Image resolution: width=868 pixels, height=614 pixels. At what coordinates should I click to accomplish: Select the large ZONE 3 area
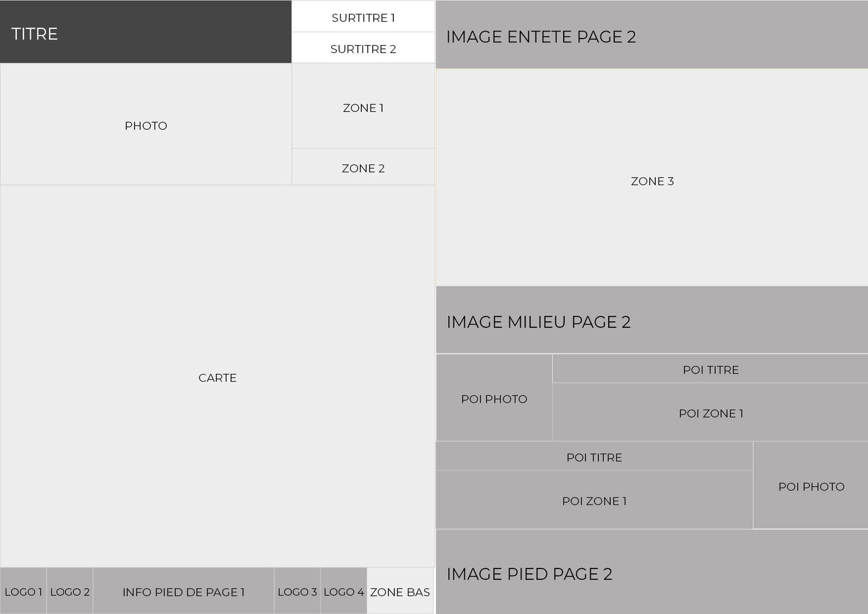pyautogui.click(x=652, y=178)
